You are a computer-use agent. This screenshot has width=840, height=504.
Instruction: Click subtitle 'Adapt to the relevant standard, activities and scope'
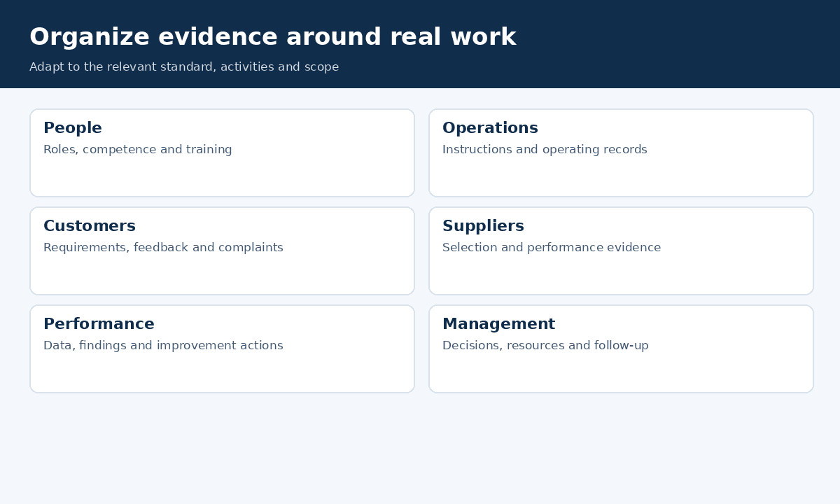[x=184, y=67]
